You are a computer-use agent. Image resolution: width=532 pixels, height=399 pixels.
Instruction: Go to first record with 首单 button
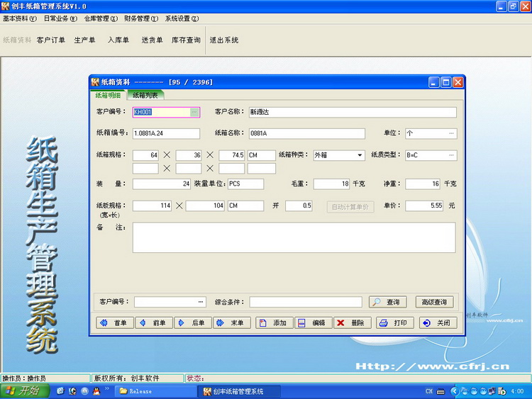[114, 322]
